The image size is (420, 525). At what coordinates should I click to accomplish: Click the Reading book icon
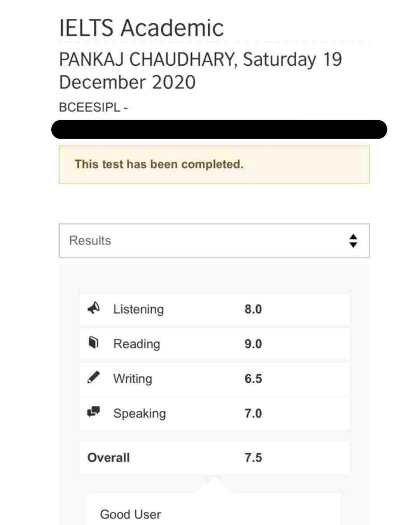coord(93,343)
